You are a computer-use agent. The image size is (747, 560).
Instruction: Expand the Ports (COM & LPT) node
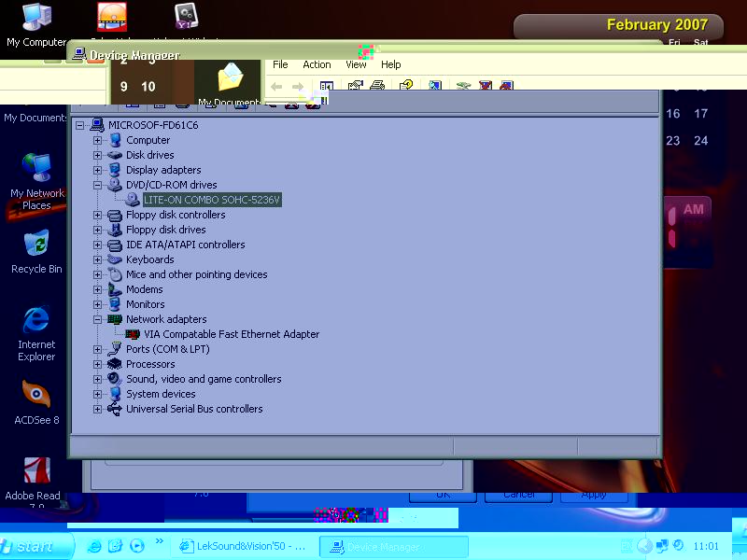[97, 349]
